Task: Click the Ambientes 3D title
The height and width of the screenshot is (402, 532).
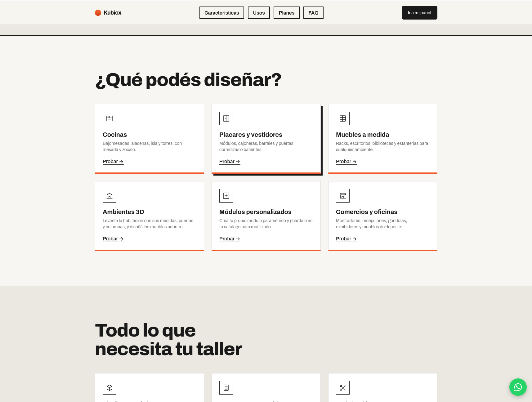Action: pyautogui.click(x=123, y=212)
